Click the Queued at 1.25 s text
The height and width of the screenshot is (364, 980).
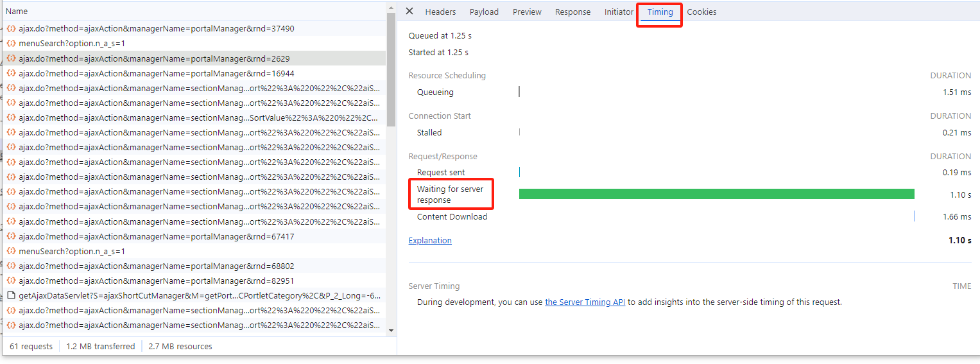(440, 36)
